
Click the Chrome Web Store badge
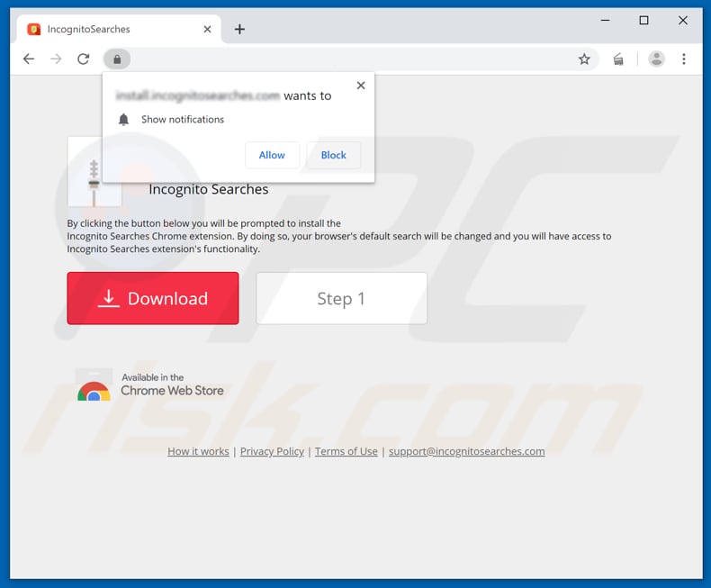(150, 385)
